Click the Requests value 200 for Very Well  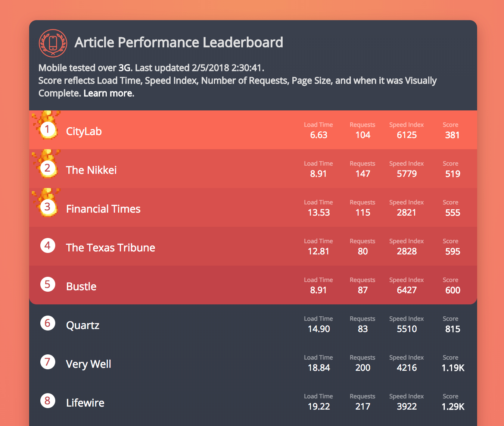(x=363, y=367)
